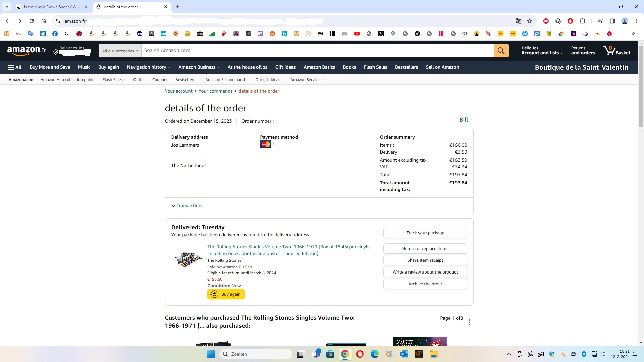The height and width of the screenshot is (362, 644).
Task: Click the Rolling Stones box set thumbnail
Action: [189, 259]
